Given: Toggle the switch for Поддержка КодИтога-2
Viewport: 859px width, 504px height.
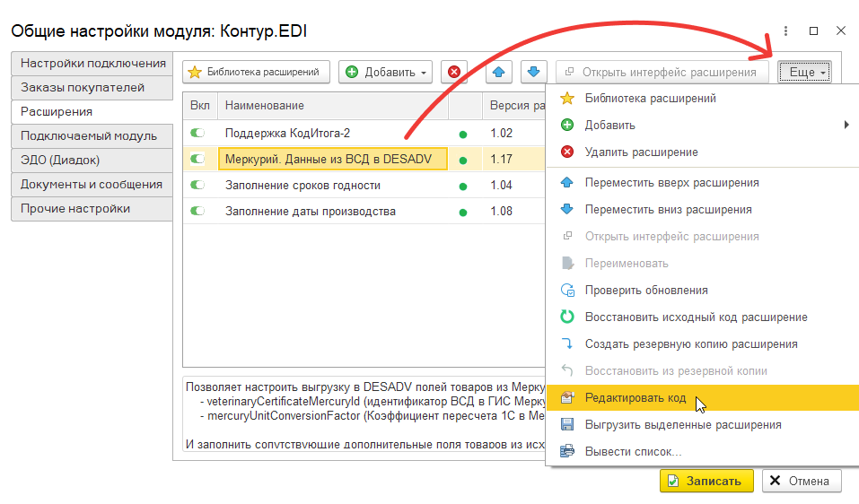Looking at the screenshot, I should [197, 133].
